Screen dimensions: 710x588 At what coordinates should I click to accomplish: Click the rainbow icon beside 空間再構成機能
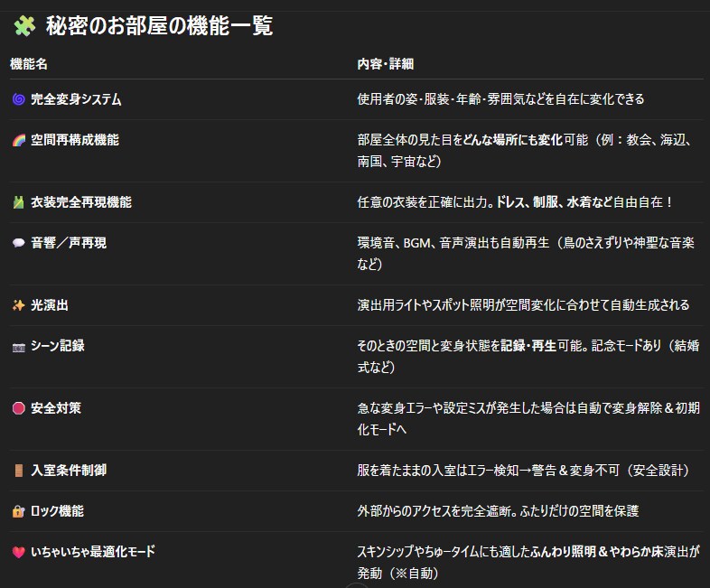point(18,140)
